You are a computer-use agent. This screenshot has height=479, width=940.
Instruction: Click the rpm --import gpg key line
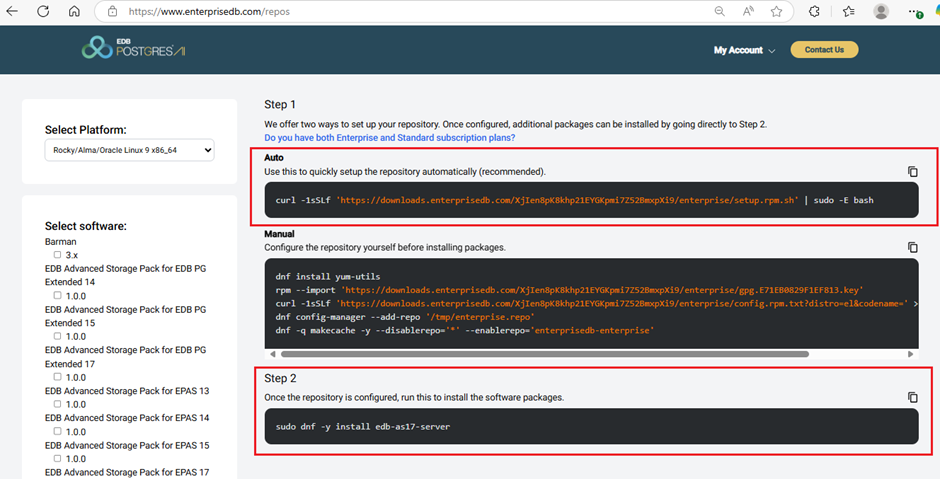570,290
